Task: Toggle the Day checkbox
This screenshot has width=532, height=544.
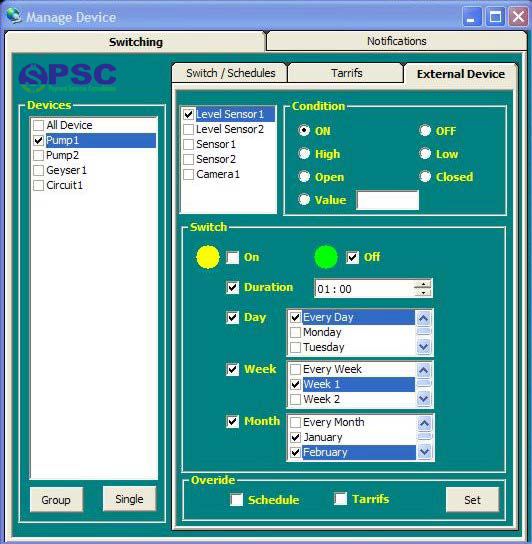Action: [x=232, y=317]
